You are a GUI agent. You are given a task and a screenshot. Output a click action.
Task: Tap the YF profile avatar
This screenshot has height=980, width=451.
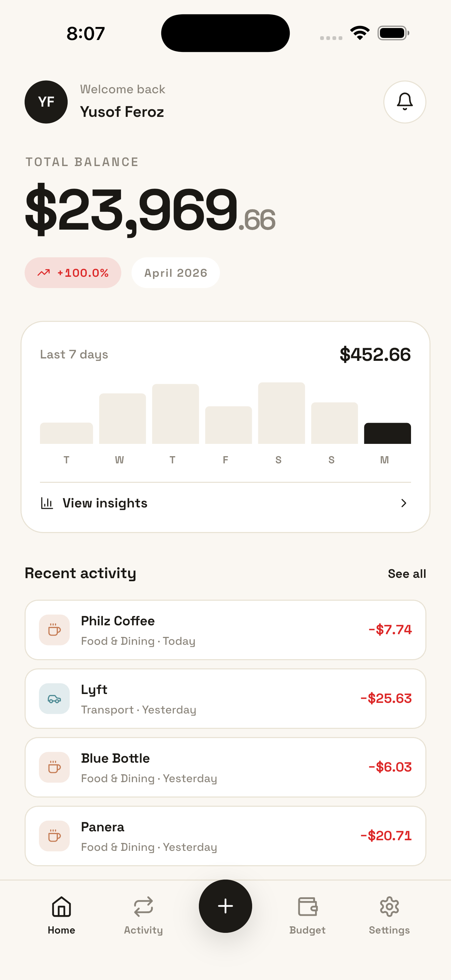(46, 102)
